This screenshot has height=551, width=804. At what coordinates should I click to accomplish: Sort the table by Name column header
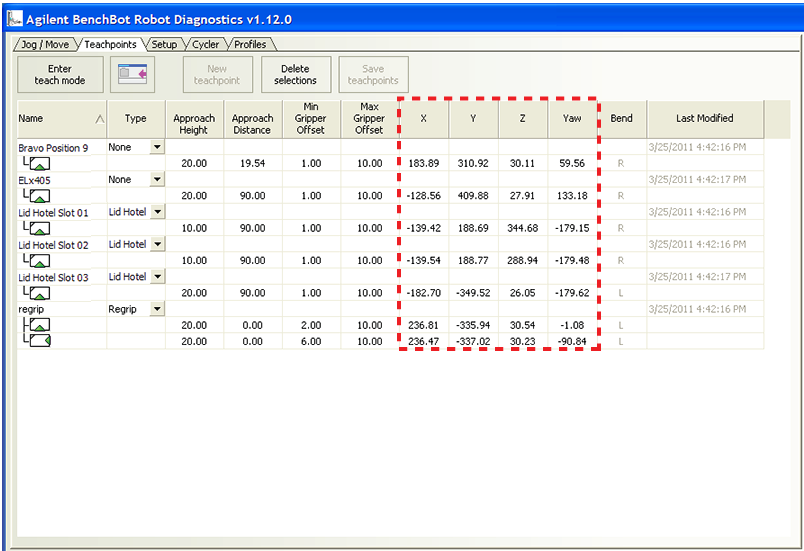click(61, 118)
